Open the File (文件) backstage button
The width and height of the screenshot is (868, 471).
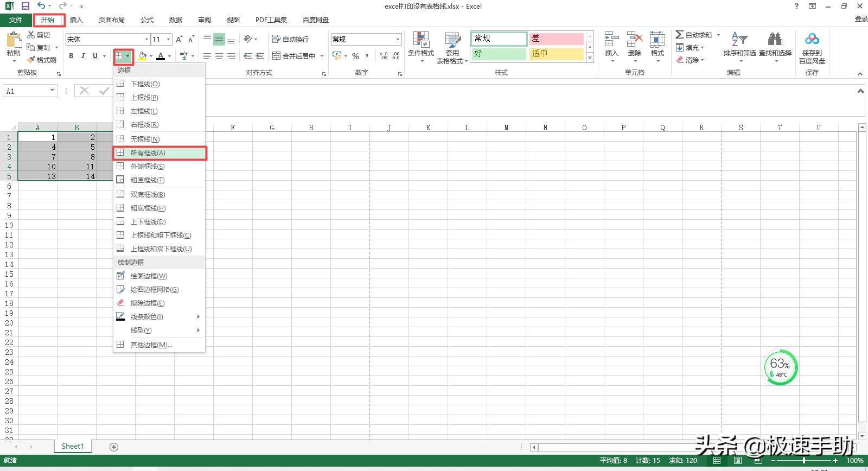pos(16,20)
